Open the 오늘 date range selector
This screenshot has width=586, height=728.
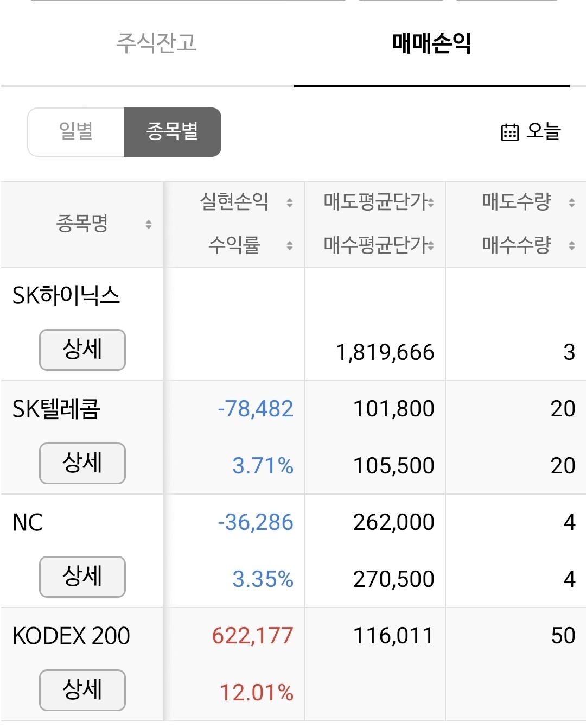tap(531, 132)
